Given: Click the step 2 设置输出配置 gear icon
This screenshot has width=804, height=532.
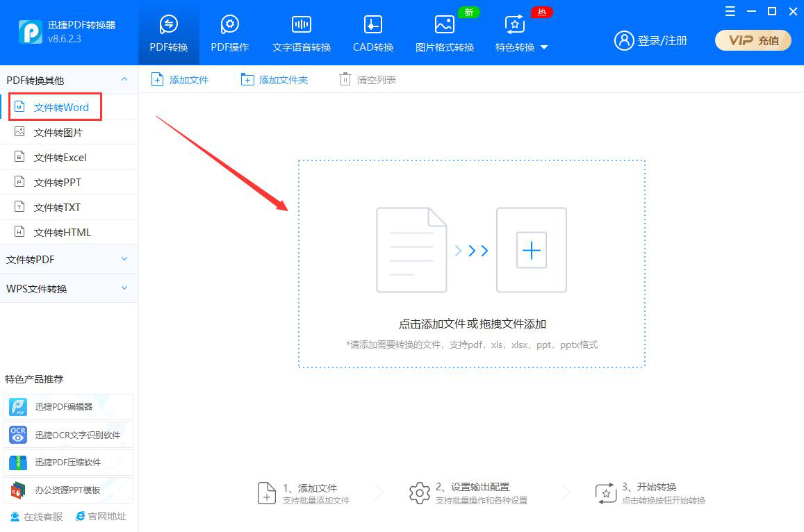Looking at the screenshot, I should pyautogui.click(x=420, y=493).
